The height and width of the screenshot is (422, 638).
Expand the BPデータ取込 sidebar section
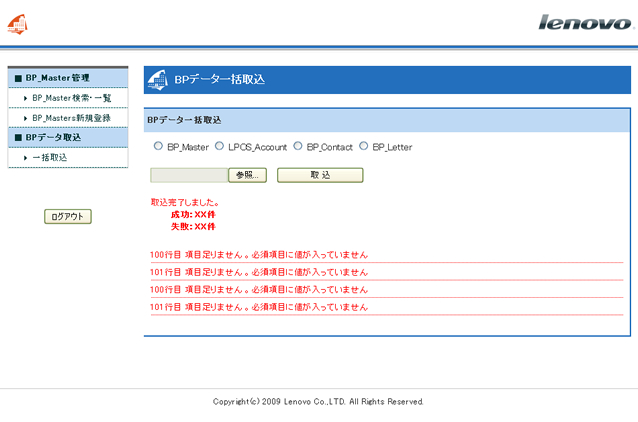coord(54,137)
